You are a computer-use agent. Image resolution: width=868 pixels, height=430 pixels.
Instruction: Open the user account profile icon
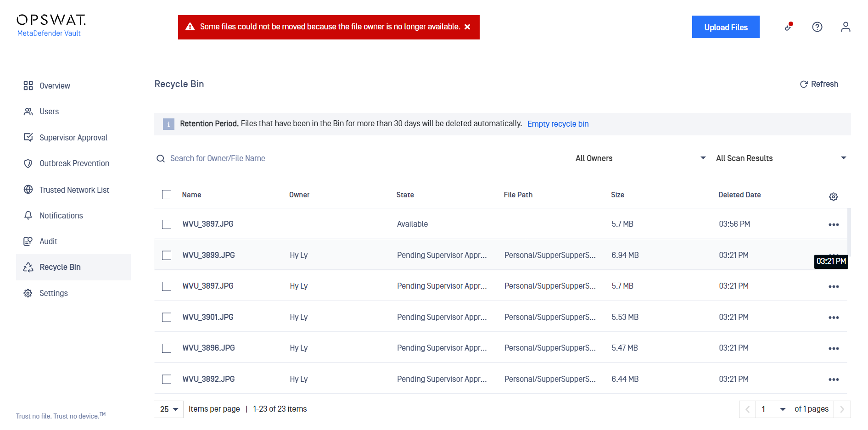[846, 27]
